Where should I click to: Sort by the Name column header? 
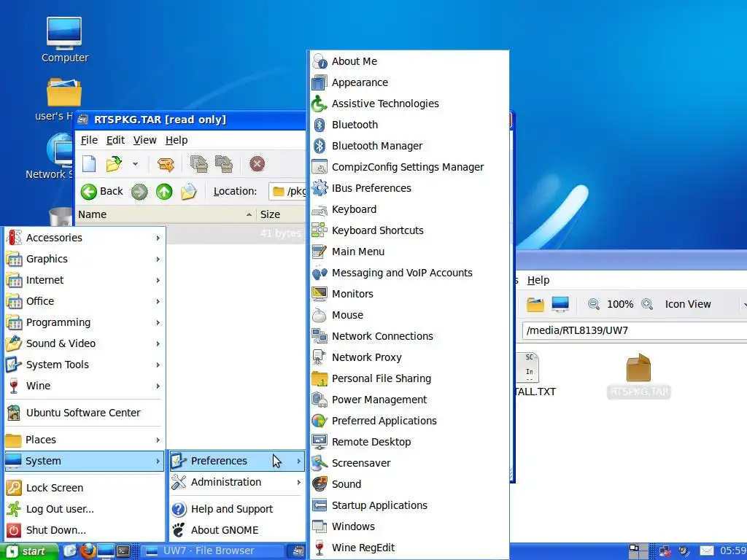(x=166, y=214)
